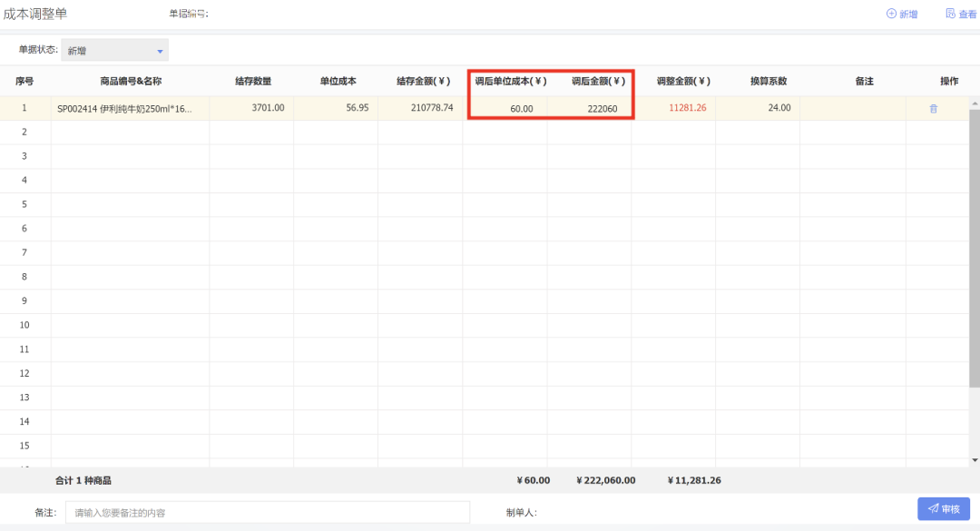
Task: Click the 结存数量 cell showing 3701.00
Action: pyautogui.click(x=252, y=108)
